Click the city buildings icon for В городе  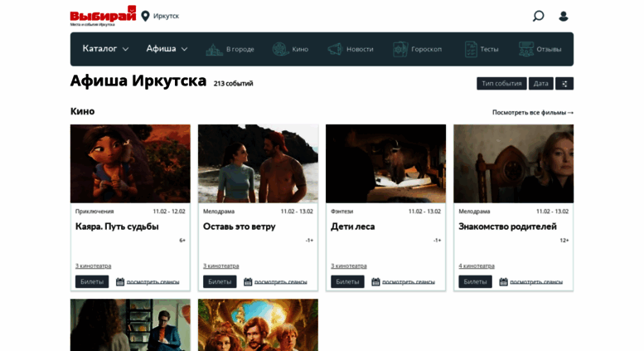(x=214, y=49)
